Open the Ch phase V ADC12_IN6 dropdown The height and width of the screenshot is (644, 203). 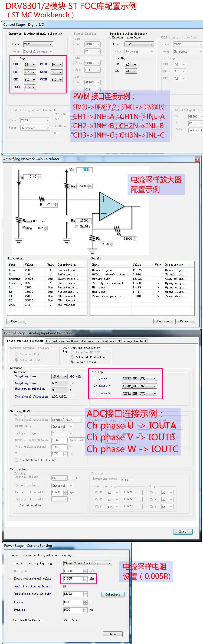139,386
